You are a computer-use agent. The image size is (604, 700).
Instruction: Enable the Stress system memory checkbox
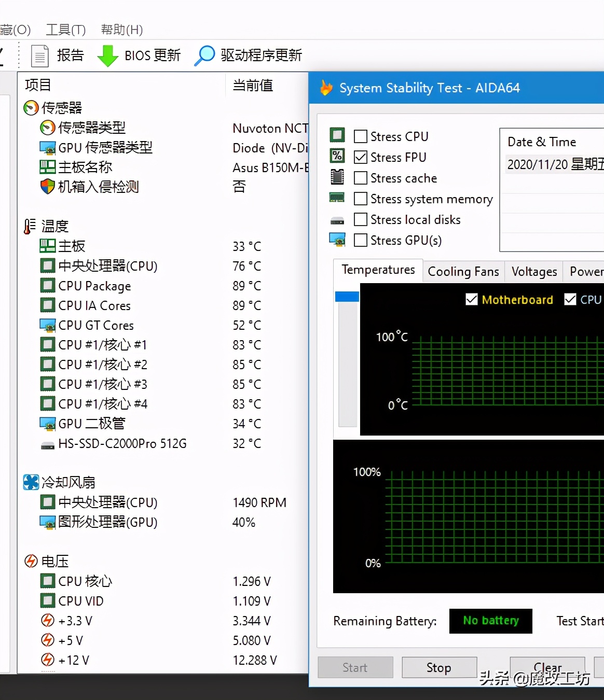pyautogui.click(x=361, y=199)
